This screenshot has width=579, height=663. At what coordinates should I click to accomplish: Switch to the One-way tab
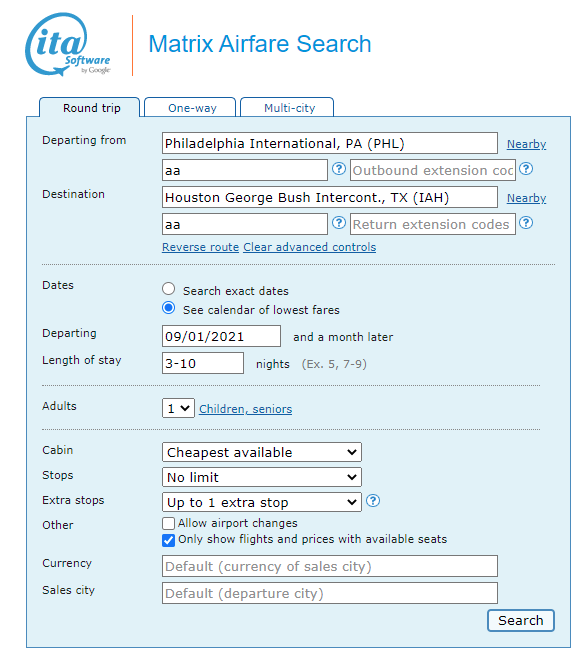[190, 107]
